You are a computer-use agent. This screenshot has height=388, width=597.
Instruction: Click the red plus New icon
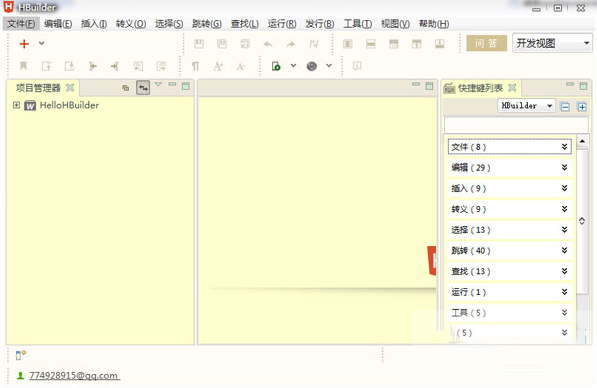pos(24,44)
